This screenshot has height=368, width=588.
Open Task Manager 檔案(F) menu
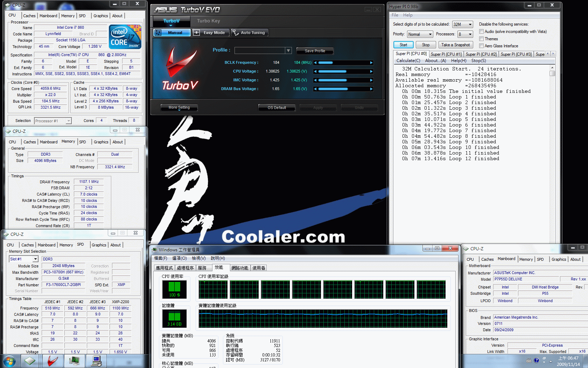(161, 258)
